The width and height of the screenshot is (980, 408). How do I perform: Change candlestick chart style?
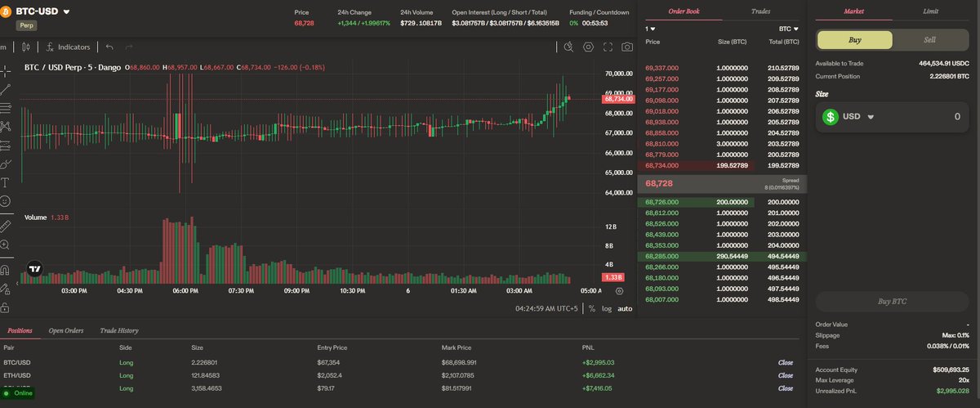[25, 47]
